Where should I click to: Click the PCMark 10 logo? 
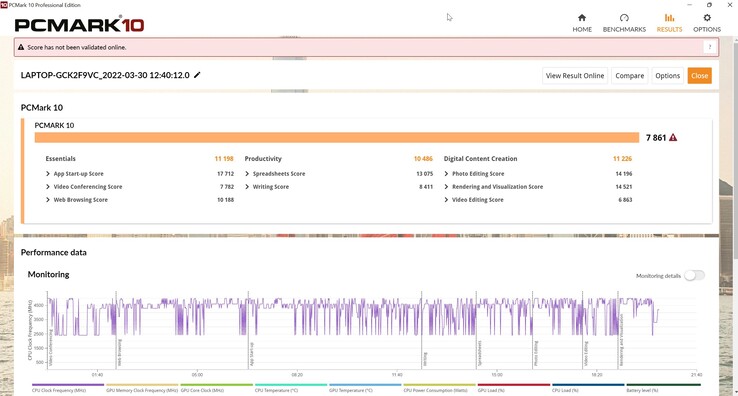(79, 24)
